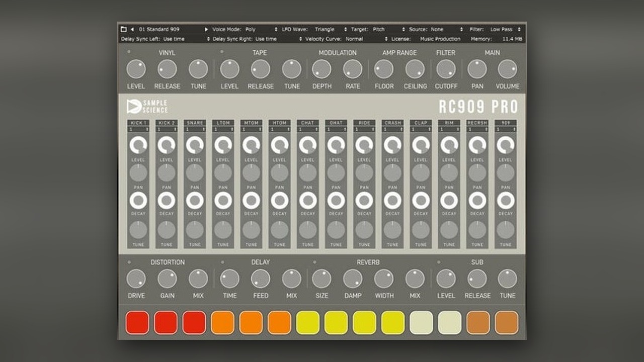Trigger the second cream-colored pad
644x362 pixels.
point(449,323)
